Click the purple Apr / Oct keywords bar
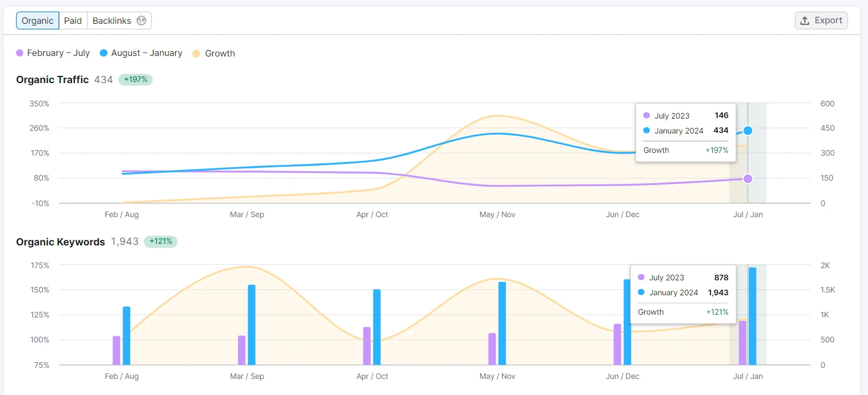Image resolution: width=868 pixels, height=395 pixels. pyautogui.click(x=367, y=346)
